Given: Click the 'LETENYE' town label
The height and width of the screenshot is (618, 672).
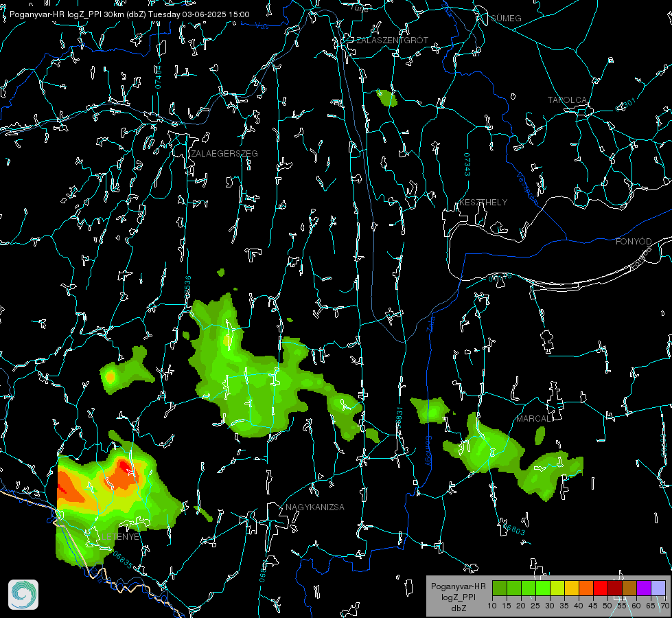Looking at the screenshot, I should point(120,537).
